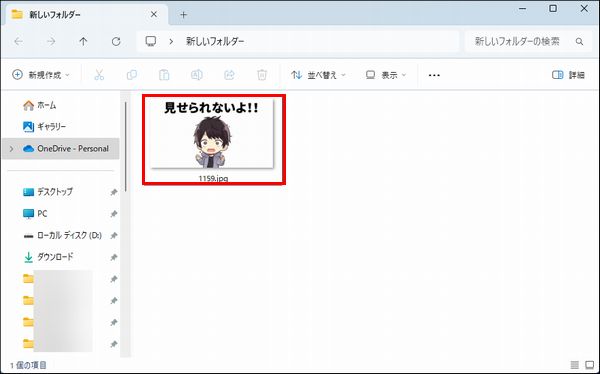Viewport: 600px width, 374px height.
Task: Click the pin icon next to ローカル ディスク (D:)
Action: coord(114,235)
